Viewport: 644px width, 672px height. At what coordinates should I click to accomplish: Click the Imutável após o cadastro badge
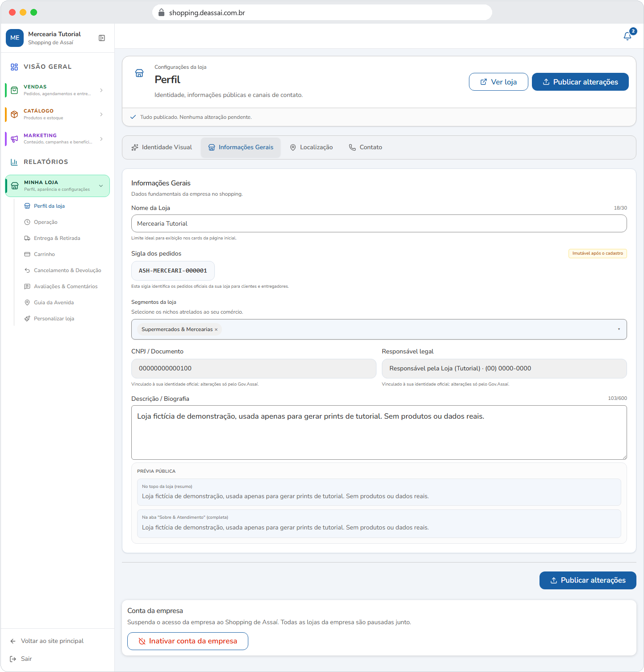pos(598,253)
